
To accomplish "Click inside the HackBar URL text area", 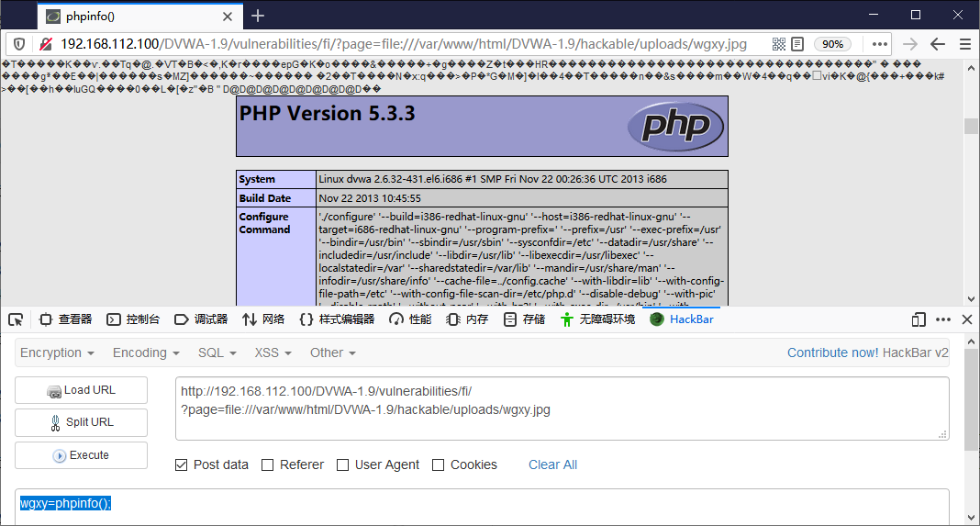I will 562,408.
